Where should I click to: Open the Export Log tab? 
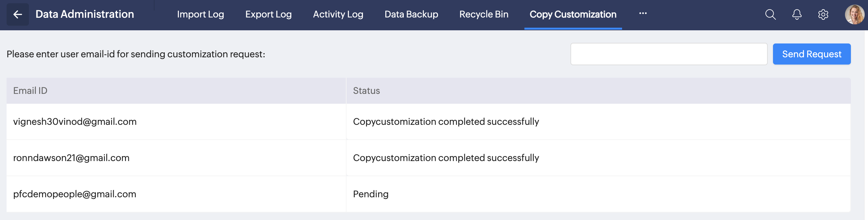(268, 14)
